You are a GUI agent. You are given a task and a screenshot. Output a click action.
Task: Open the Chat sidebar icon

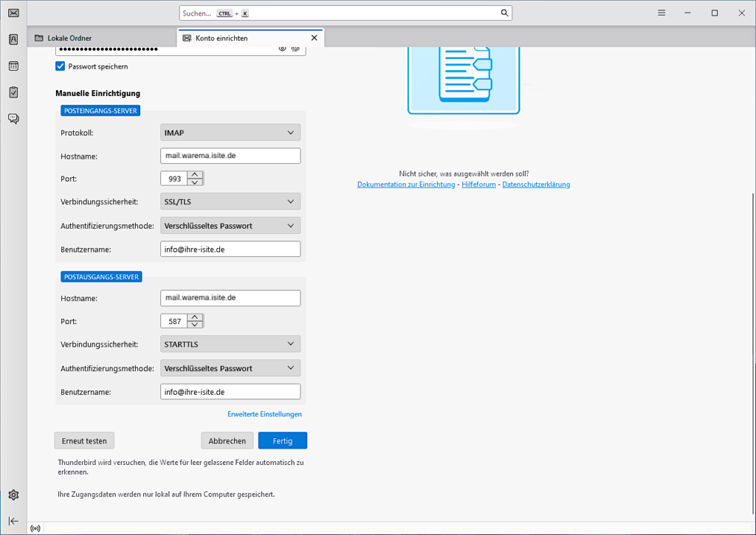pyautogui.click(x=13, y=118)
